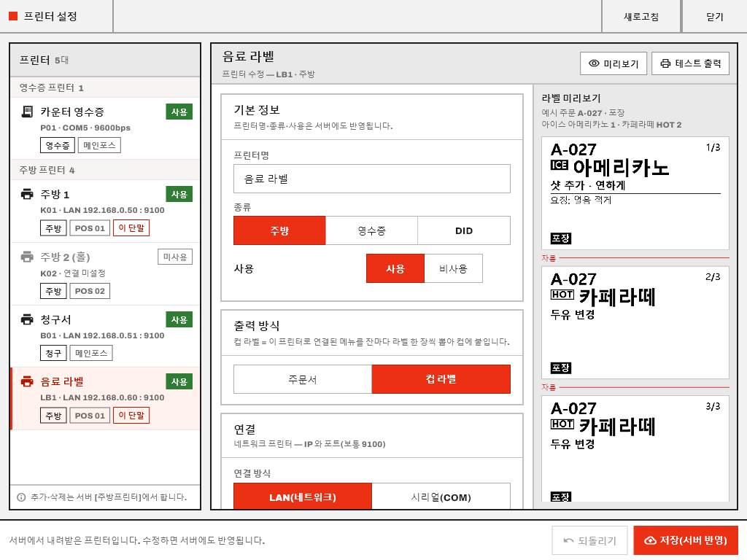Image resolution: width=747 pixels, height=560 pixels.
Task: Click the printer icon on the 테스트 출력 button
Action: coord(665,63)
